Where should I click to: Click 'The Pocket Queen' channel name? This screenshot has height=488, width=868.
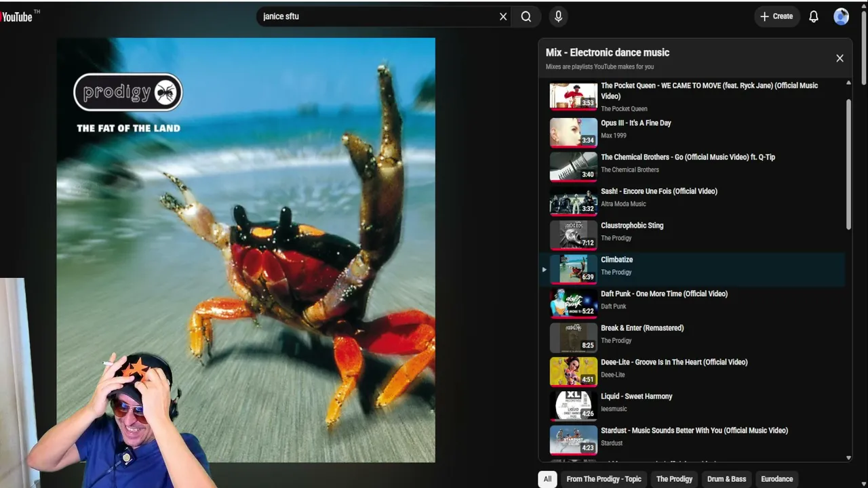point(624,109)
